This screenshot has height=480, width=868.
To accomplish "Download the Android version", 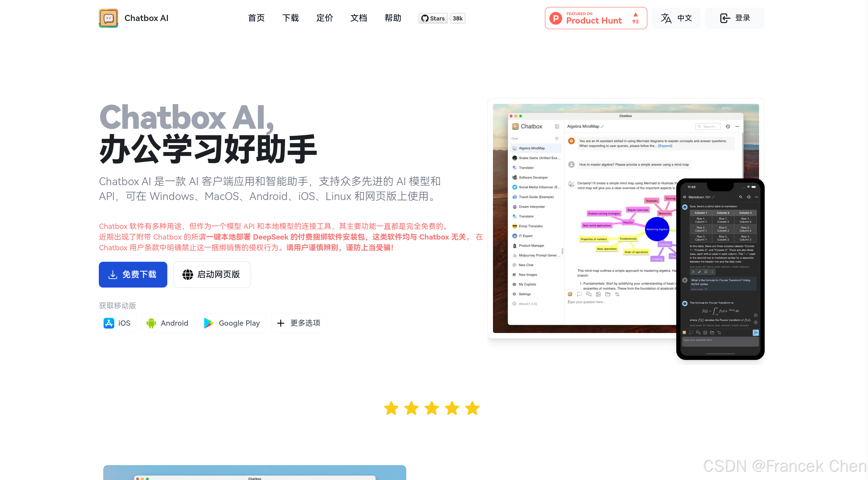I will [168, 323].
